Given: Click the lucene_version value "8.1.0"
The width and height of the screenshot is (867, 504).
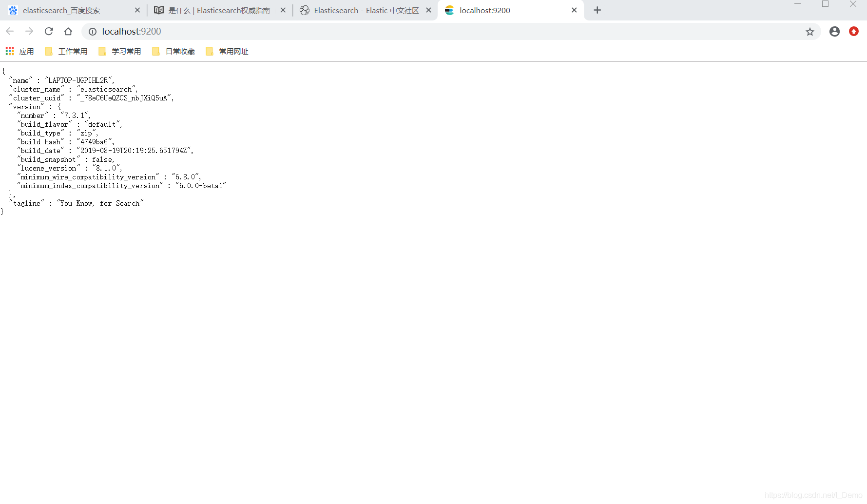Looking at the screenshot, I should (x=106, y=168).
